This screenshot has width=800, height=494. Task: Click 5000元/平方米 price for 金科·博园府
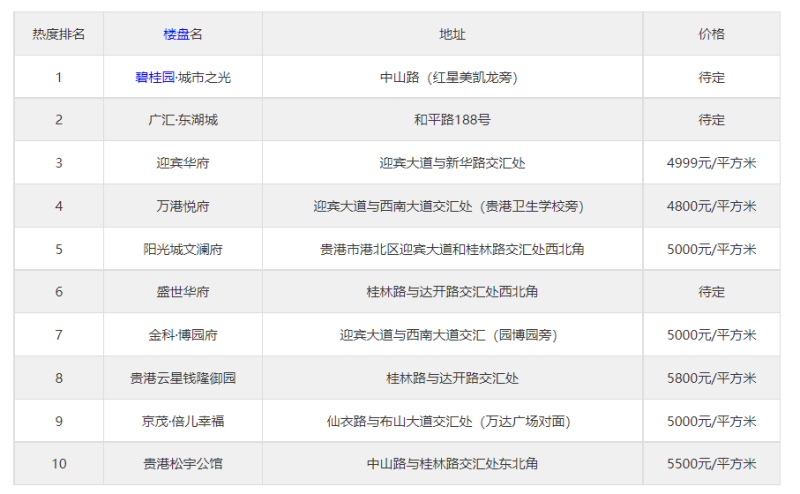[711, 335]
